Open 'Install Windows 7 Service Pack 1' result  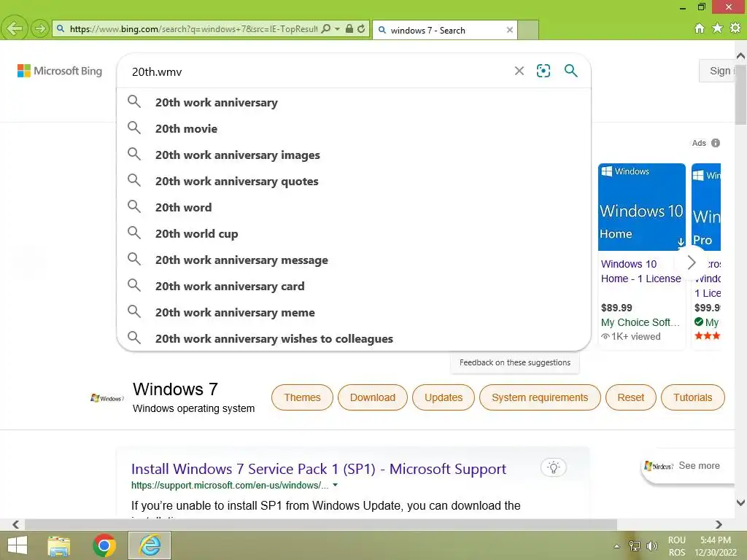coord(319,469)
